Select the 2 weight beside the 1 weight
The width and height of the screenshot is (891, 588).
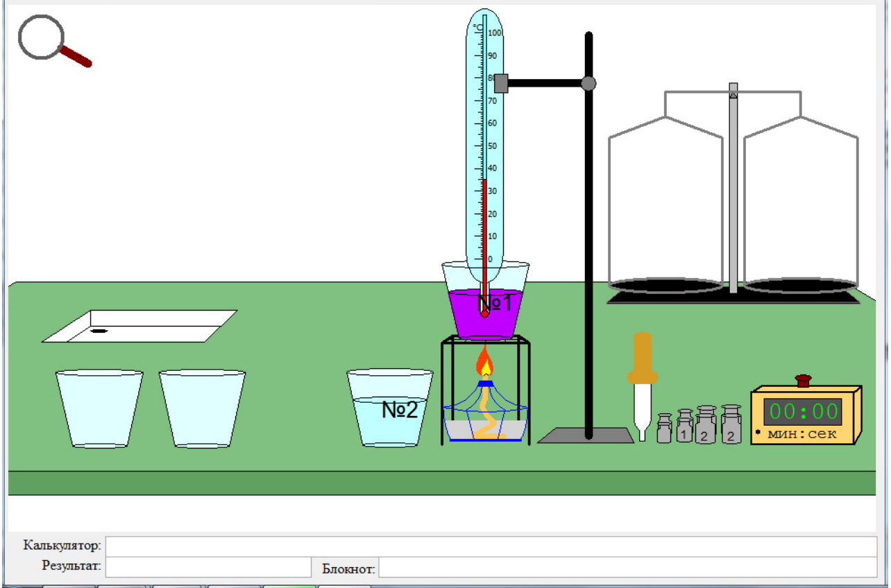(706, 424)
